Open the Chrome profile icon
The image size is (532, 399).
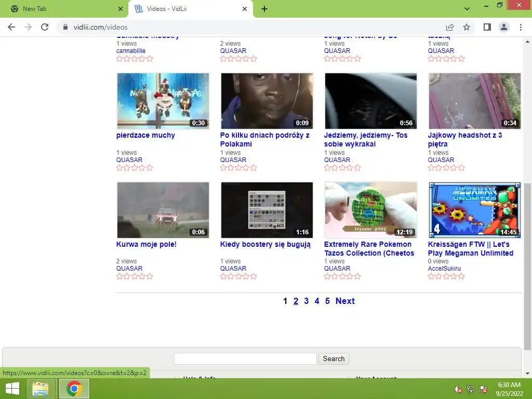(x=504, y=27)
